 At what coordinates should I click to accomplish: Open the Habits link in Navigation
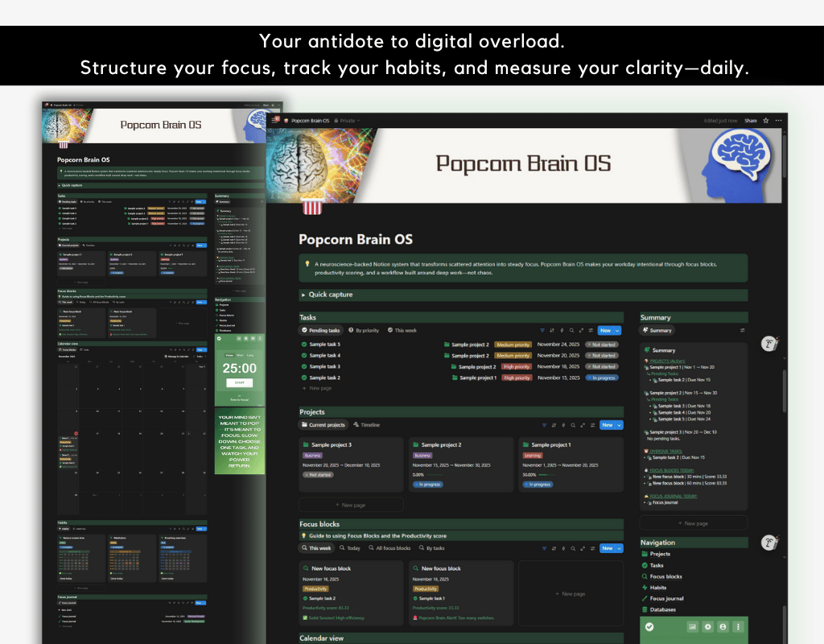pos(653,588)
